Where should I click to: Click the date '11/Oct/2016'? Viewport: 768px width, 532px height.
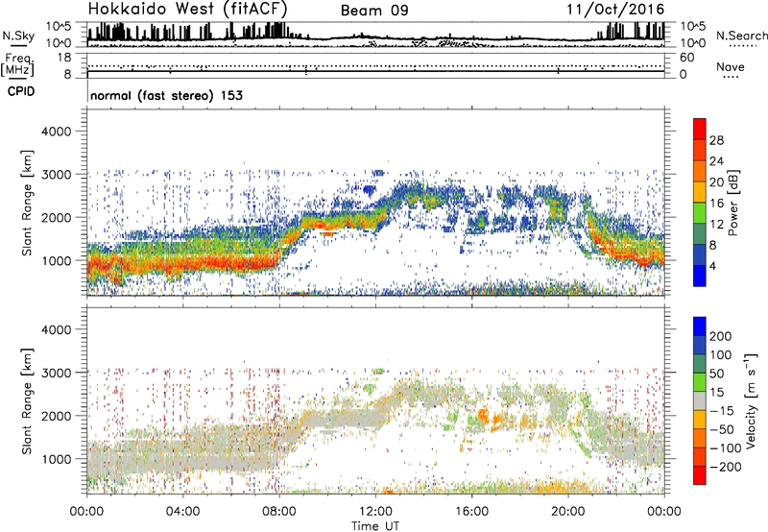pos(615,10)
